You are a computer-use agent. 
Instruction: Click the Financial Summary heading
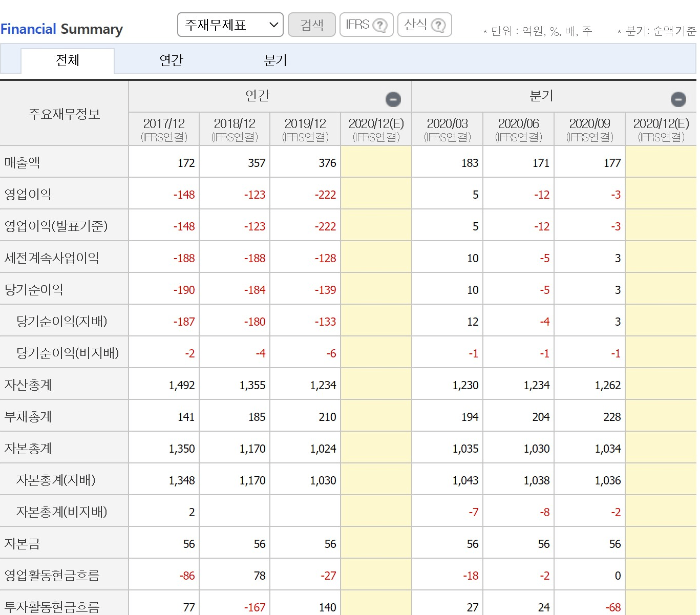click(61, 29)
